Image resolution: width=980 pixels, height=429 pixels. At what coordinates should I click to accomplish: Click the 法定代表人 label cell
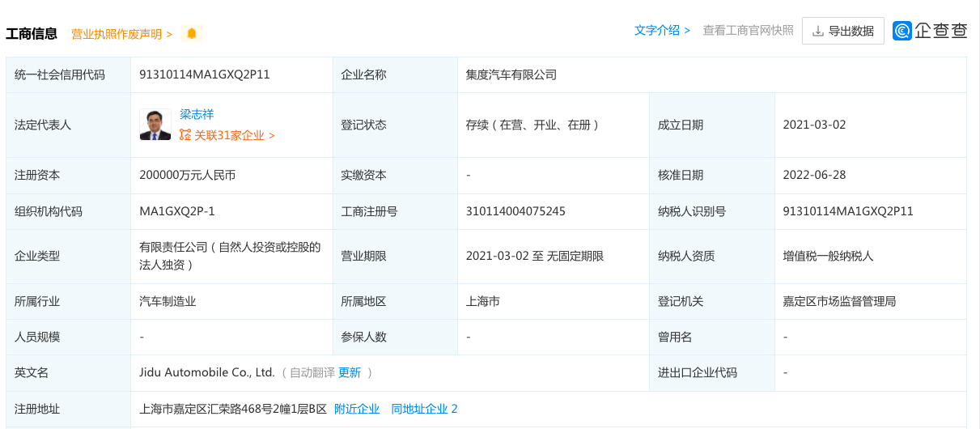(x=68, y=125)
